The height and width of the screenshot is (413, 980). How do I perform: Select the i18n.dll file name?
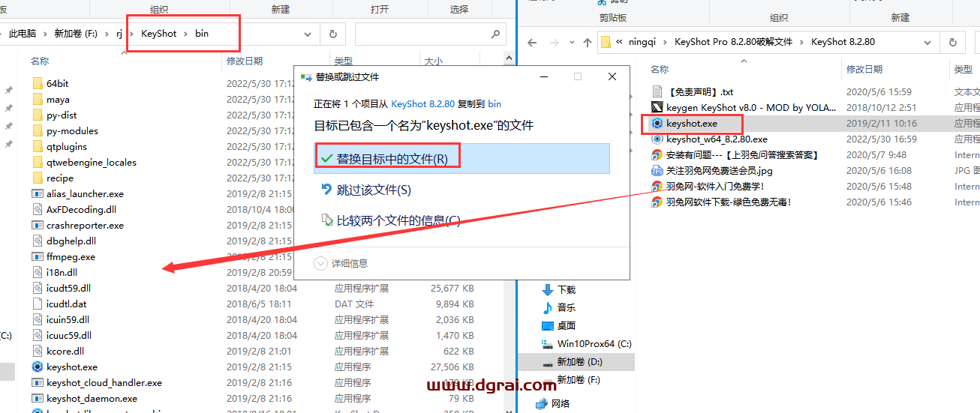point(62,272)
